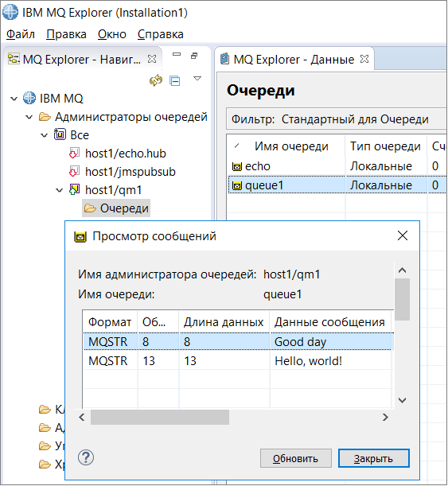
Task: Click the Фильтр: Стандартный для Очереди bar
Action: (337, 119)
